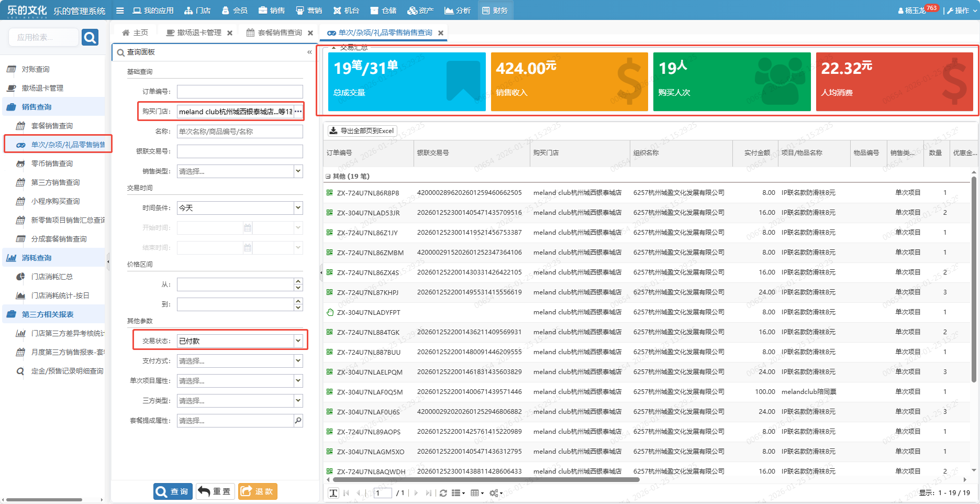The height and width of the screenshot is (504, 980).
Task: Toggle the sidebar with the hamburger icon
Action: click(120, 10)
